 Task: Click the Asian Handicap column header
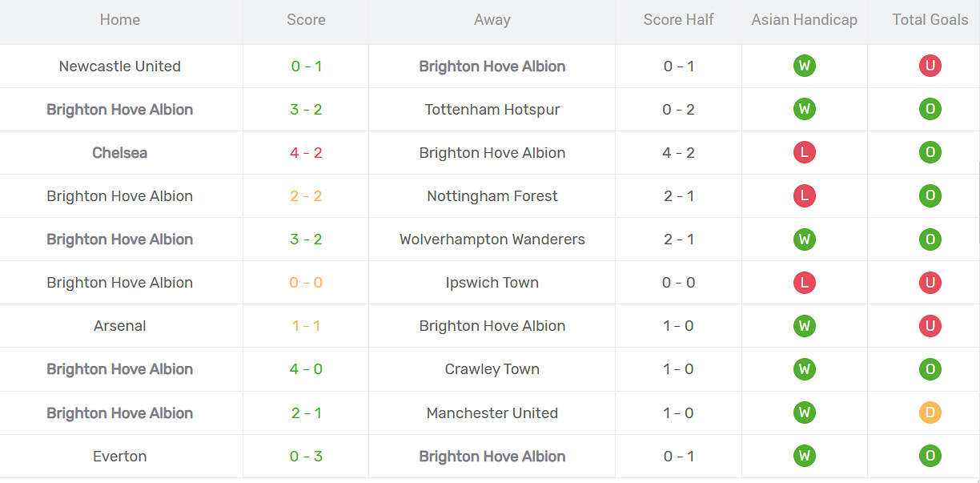tap(804, 20)
